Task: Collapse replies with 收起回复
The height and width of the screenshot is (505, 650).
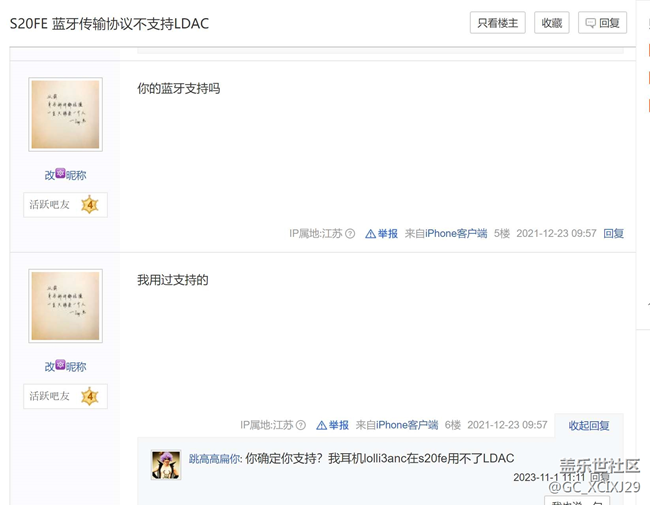Action: [x=589, y=425]
